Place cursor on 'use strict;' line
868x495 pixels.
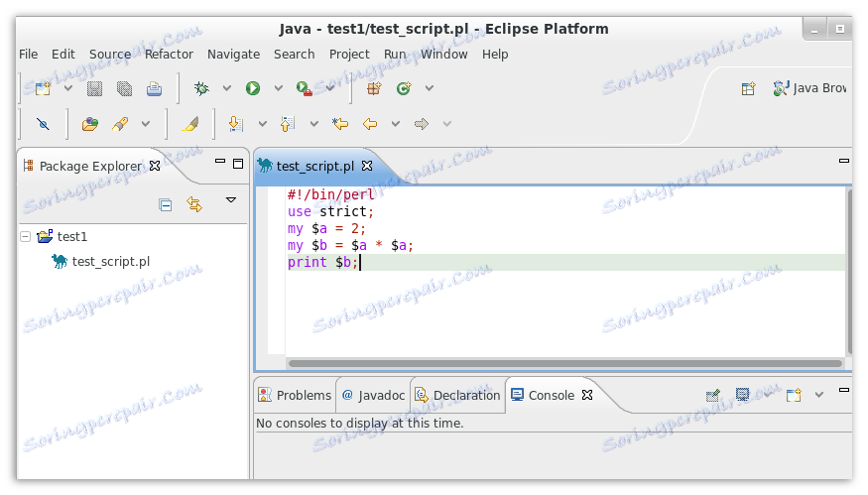(331, 211)
